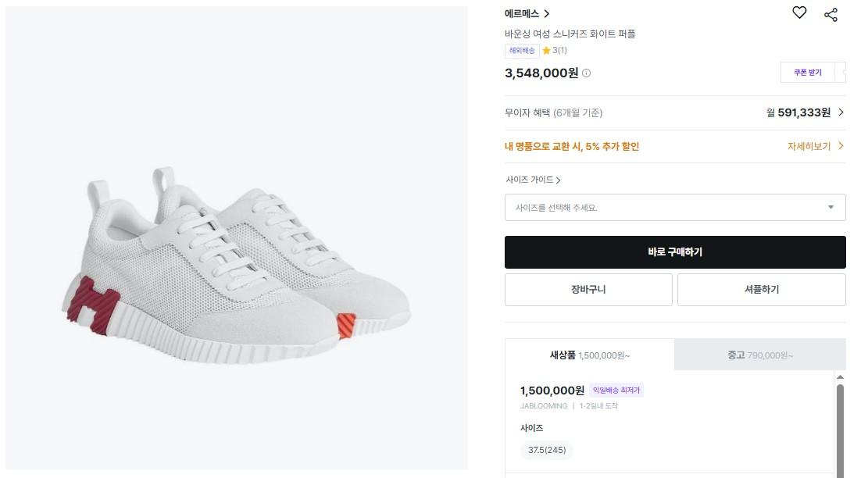
Task: Click the heart wishlist icon
Action: tap(798, 12)
